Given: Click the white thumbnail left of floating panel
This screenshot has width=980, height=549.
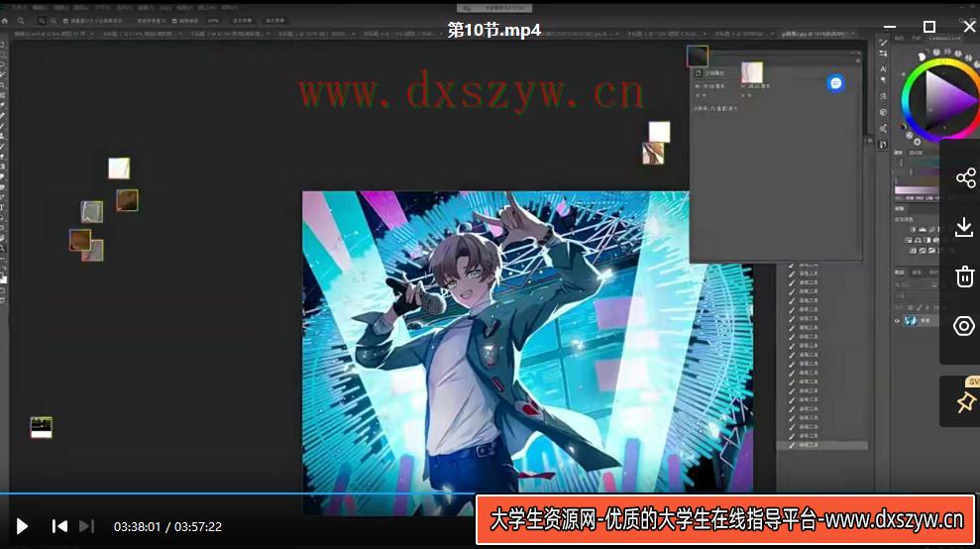Looking at the screenshot, I should [659, 132].
